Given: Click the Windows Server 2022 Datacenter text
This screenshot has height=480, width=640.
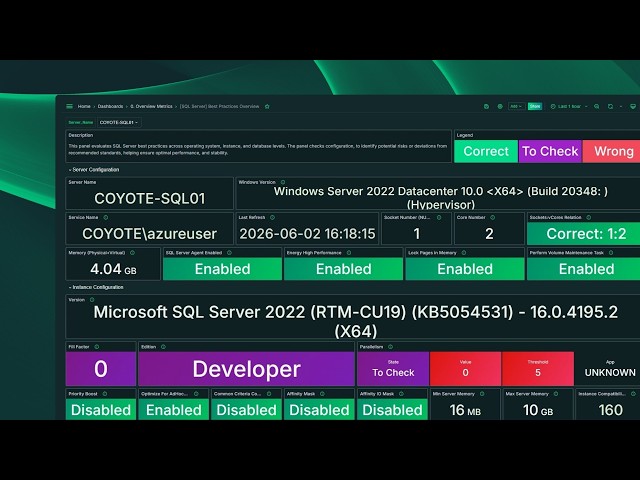Looking at the screenshot, I should pyautogui.click(x=441, y=198).
